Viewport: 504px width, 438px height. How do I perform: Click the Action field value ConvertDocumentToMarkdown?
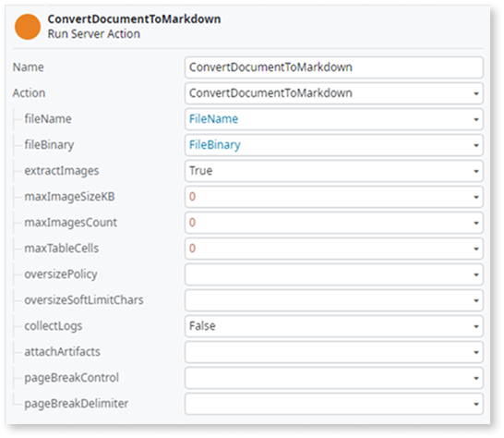(x=270, y=93)
